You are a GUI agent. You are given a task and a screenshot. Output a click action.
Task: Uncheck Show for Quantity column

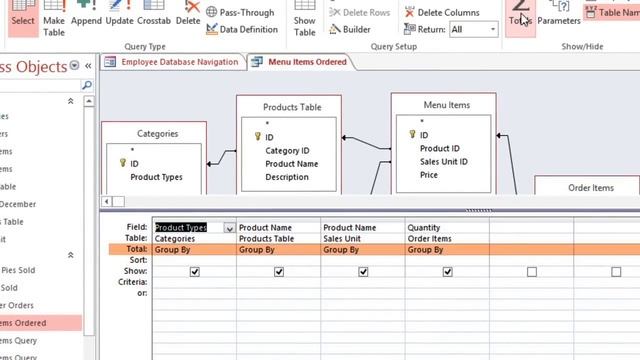pos(448,271)
